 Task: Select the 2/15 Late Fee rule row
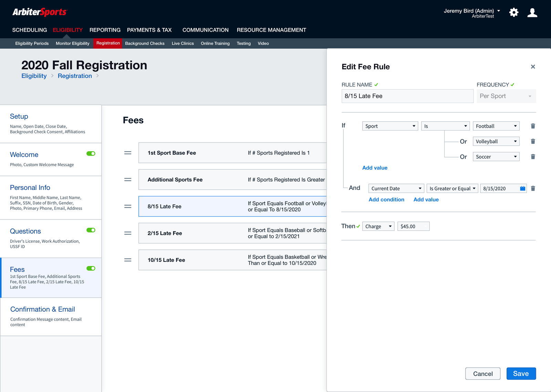click(x=232, y=233)
